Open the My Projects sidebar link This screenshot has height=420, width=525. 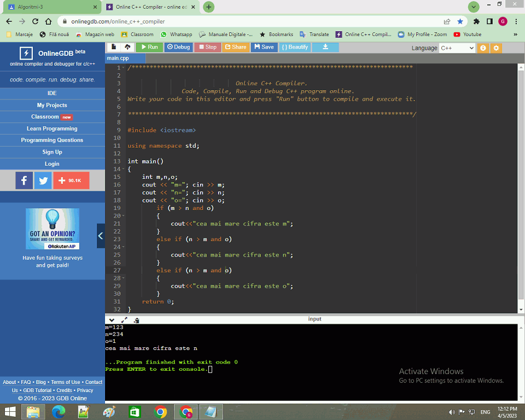pyautogui.click(x=52, y=105)
